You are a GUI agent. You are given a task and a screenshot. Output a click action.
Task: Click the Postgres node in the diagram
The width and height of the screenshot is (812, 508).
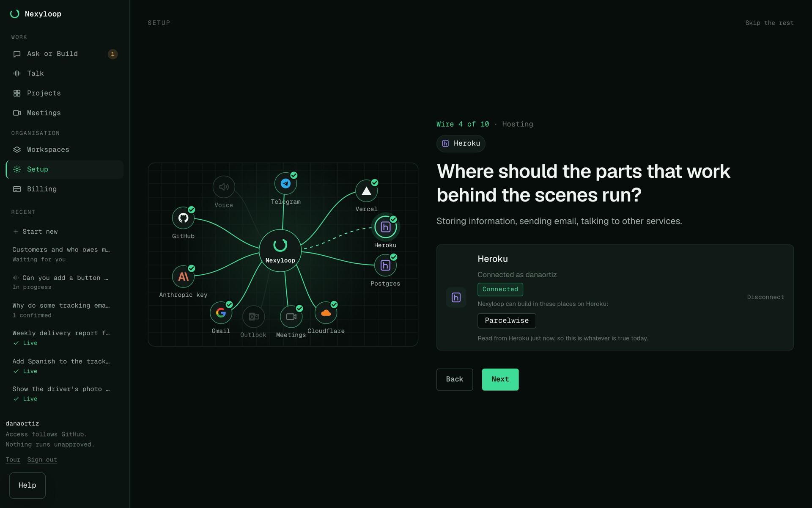[x=385, y=265]
